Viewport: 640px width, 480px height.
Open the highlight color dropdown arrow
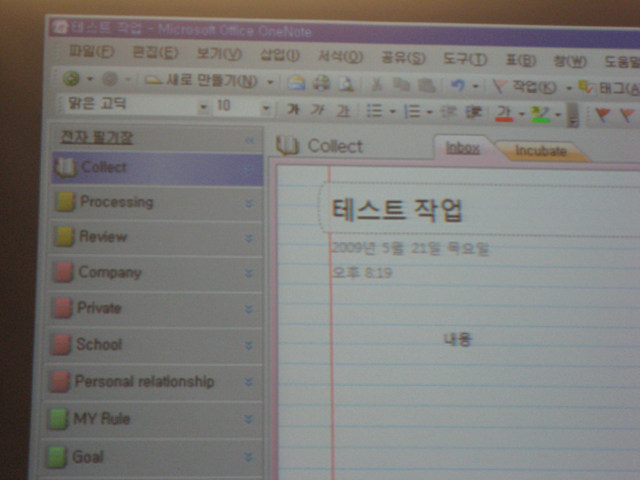pos(558,114)
